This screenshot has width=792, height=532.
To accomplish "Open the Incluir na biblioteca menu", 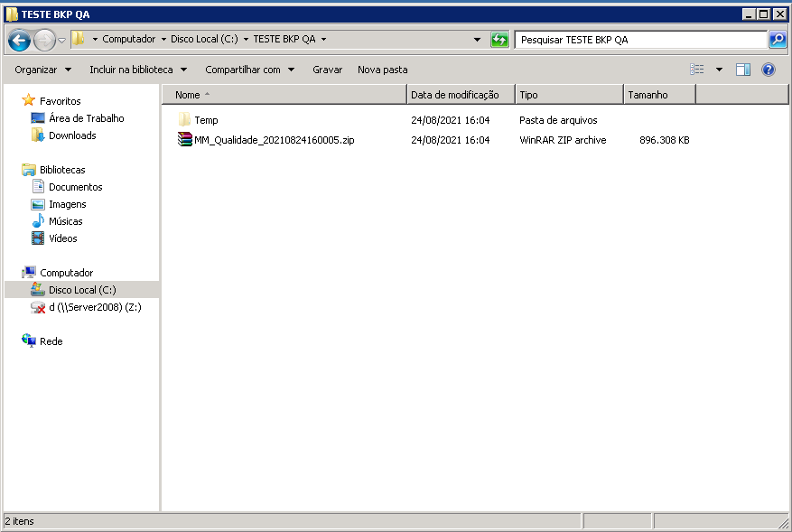I will tap(138, 70).
